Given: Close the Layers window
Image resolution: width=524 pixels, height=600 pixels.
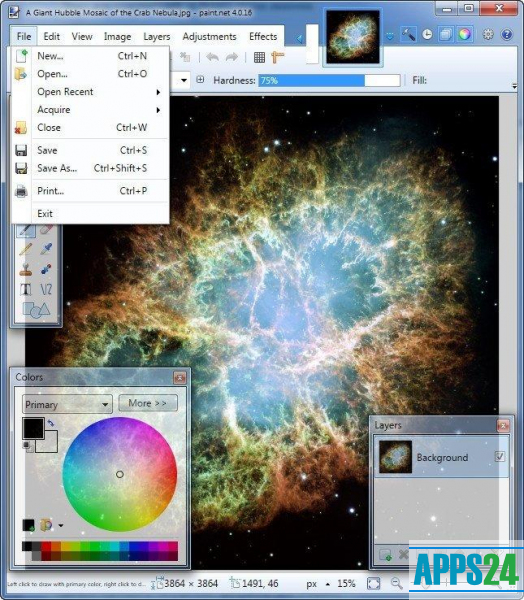Looking at the screenshot, I should [503, 426].
